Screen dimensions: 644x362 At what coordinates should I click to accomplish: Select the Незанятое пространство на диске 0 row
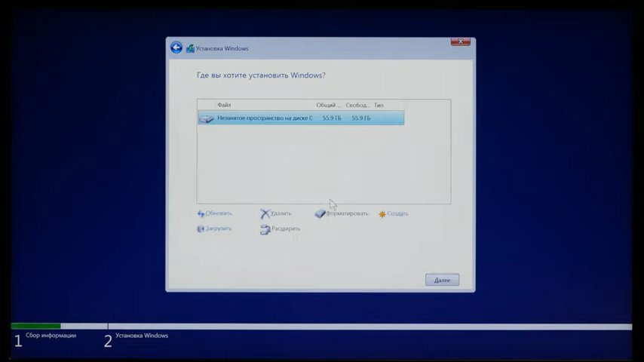pos(301,118)
